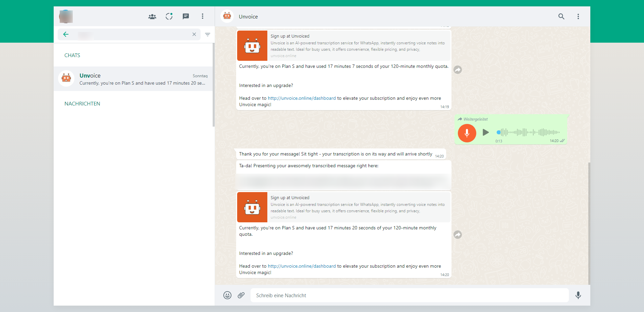Click the orange microphone voice note avatar
This screenshot has width=644, height=312.
467,133
